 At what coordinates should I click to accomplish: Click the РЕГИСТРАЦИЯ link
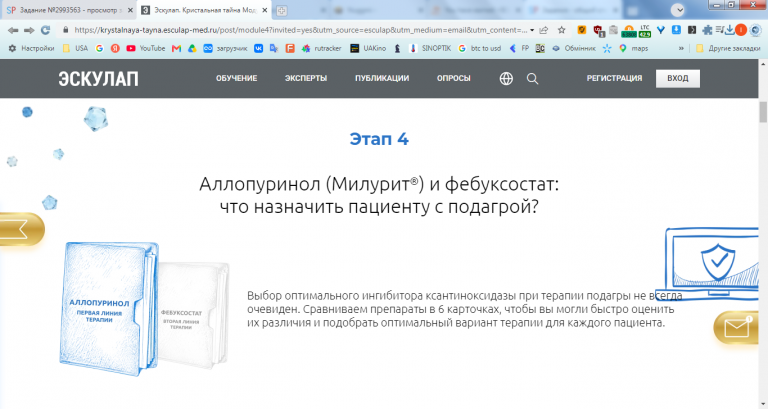pos(614,78)
